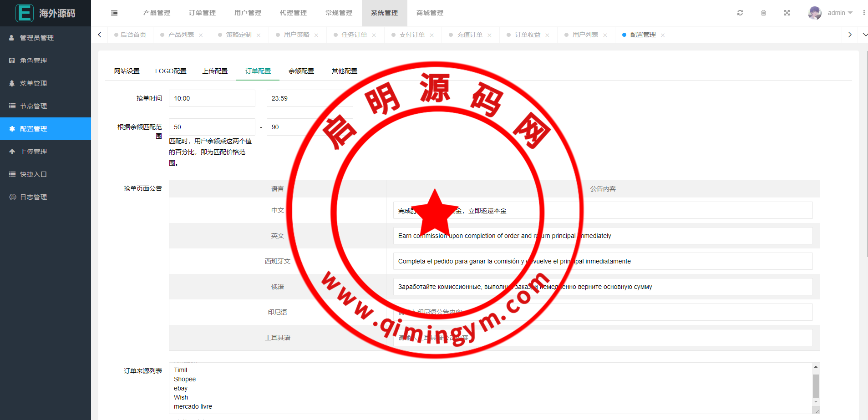The image size is (868, 420).
Task: Open the tab options dropdown arrow
Action: pyautogui.click(x=865, y=35)
